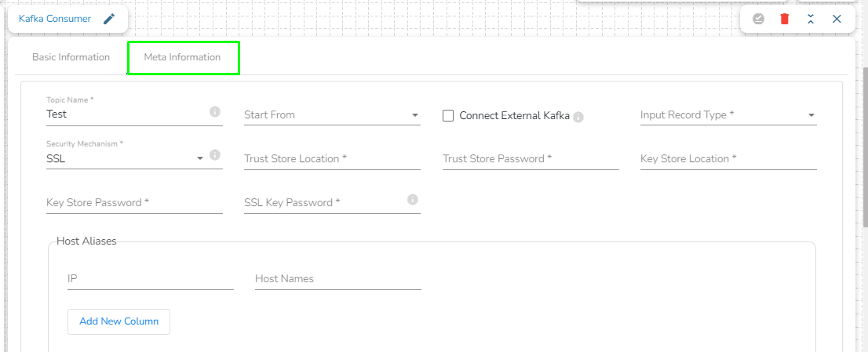Select the Meta Information tab

(x=182, y=57)
